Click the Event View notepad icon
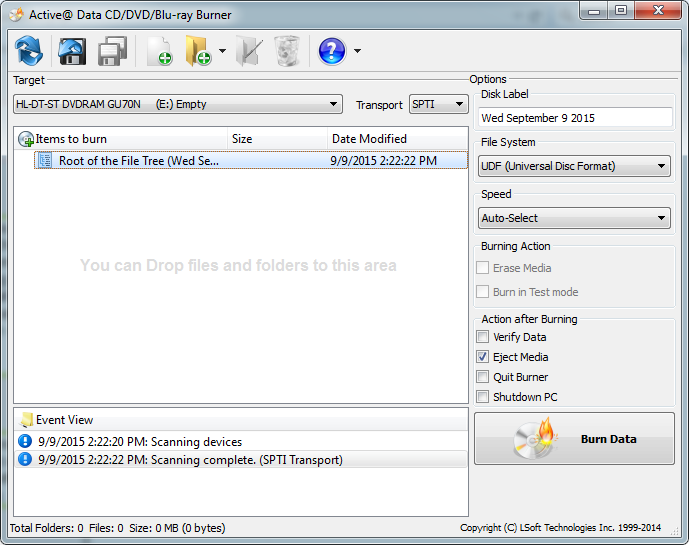The image size is (689, 545). pos(26,420)
